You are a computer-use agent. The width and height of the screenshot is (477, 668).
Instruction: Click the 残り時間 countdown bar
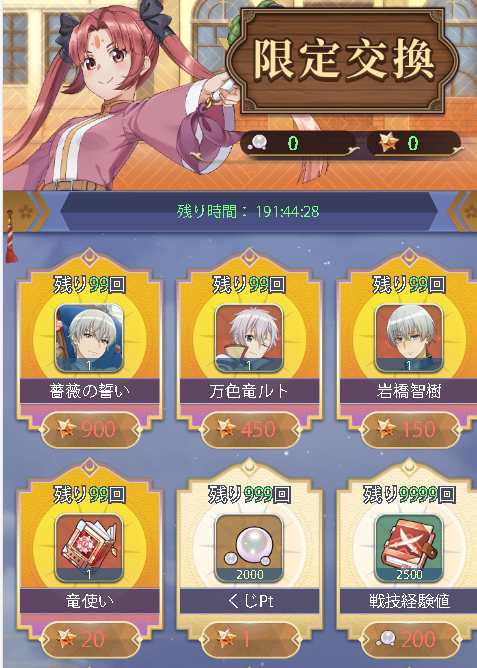pos(248,212)
